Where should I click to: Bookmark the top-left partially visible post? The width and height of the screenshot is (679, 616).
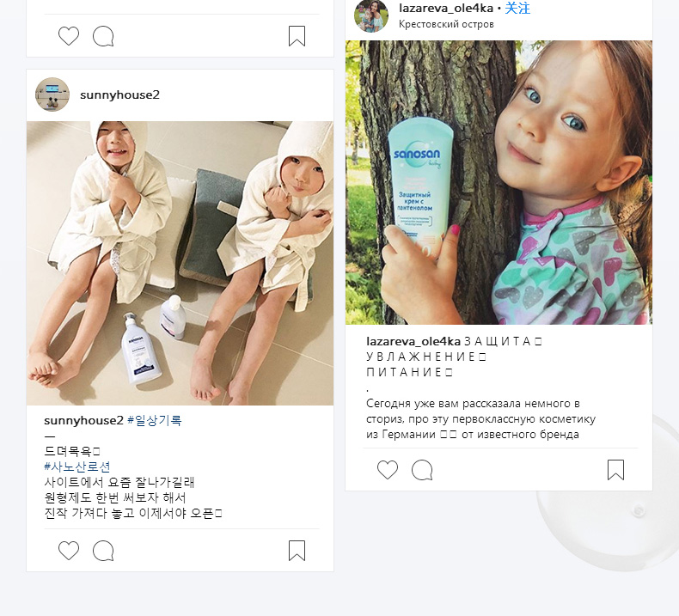[297, 36]
